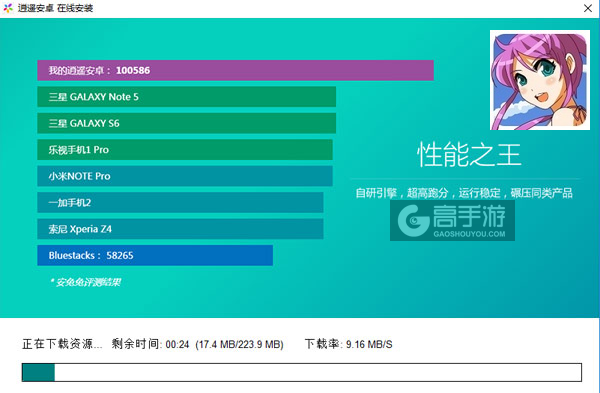Click the 性能之王 headline
The width and height of the screenshot is (600, 393).
[469, 155]
